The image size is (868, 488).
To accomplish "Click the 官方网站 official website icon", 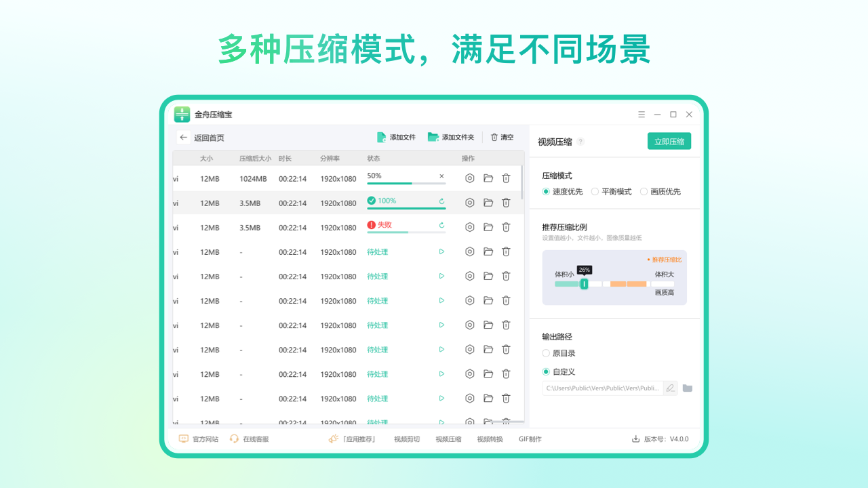I will [182, 439].
